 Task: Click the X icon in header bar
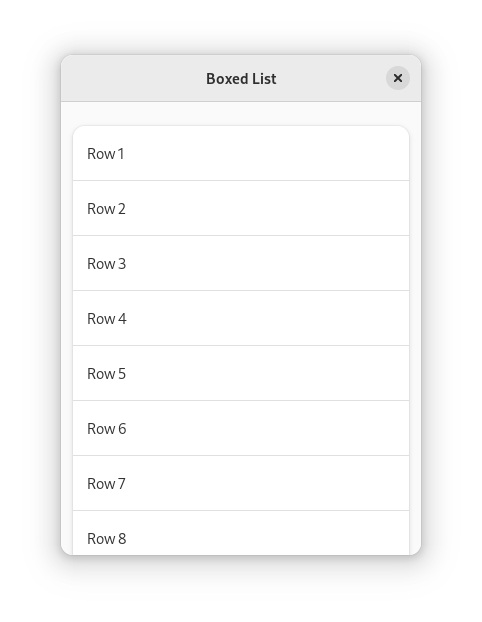tap(398, 78)
